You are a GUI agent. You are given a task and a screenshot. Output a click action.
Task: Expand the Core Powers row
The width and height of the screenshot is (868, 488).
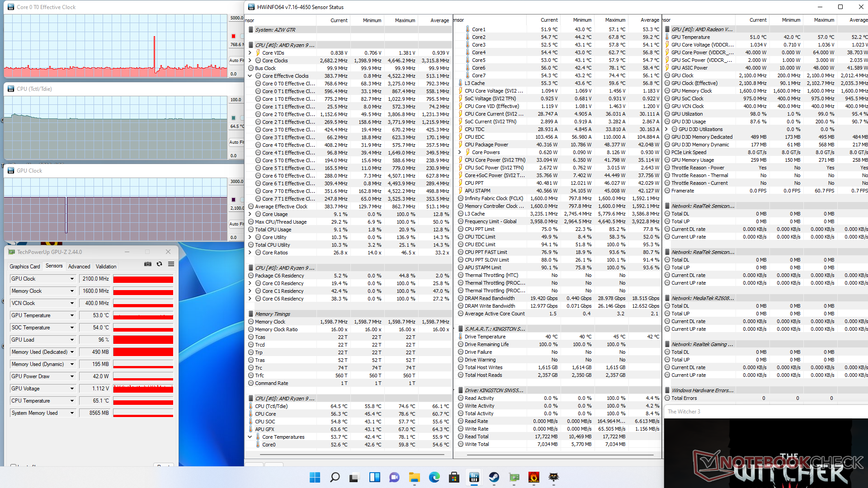[460, 152]
